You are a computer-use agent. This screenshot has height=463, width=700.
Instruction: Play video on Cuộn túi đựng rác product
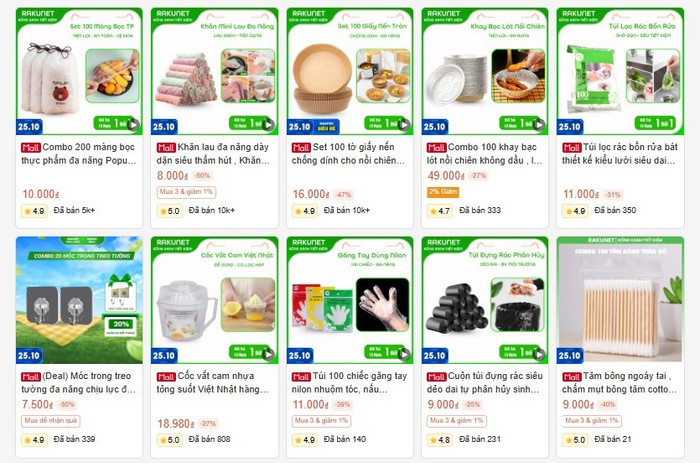pos(539,354)
